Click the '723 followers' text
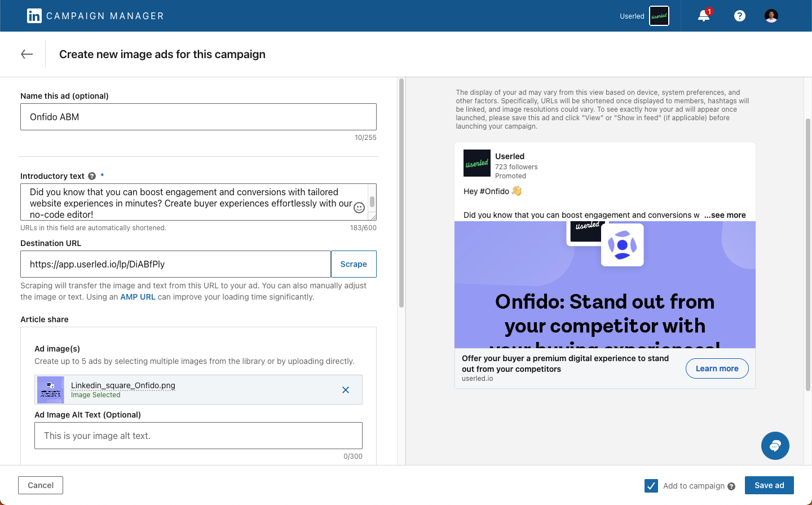812x505 pixels. click(517, 167)
